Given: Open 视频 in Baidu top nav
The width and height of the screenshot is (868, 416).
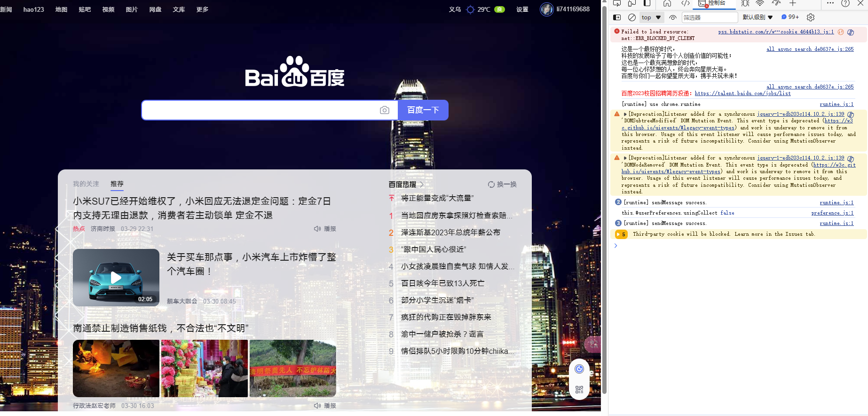Looking at the screenshot, I should (108, 9).
